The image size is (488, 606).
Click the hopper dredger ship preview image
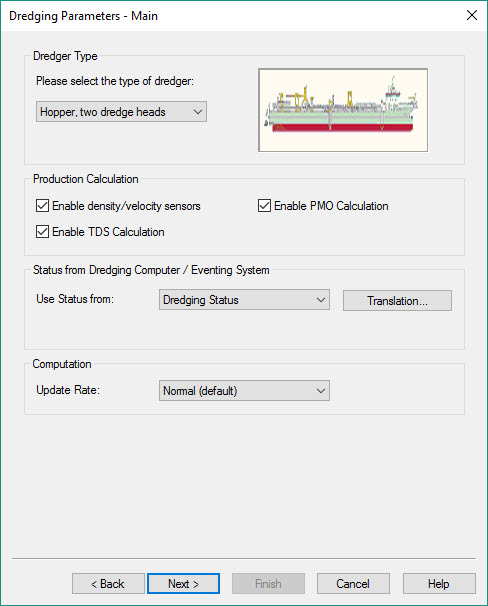[343, 110]
